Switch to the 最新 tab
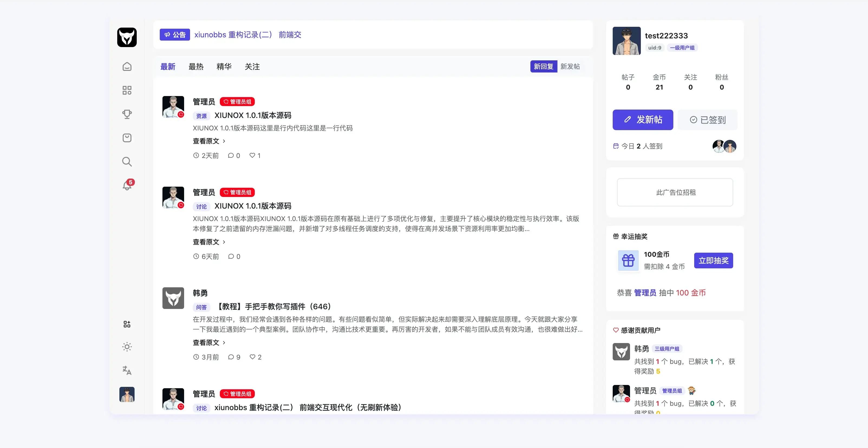Screen dimensions: 868x448 168,67
